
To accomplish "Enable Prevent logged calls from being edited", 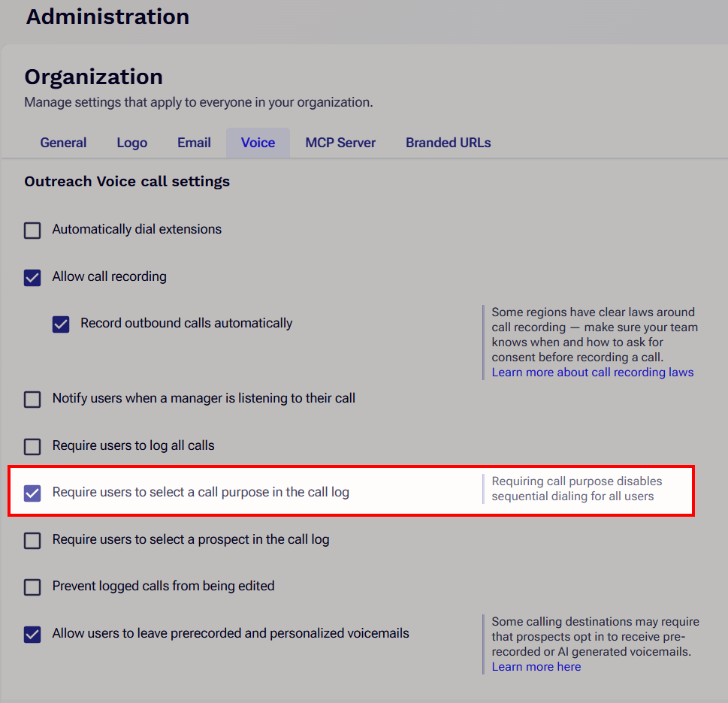I will (32, 587).
